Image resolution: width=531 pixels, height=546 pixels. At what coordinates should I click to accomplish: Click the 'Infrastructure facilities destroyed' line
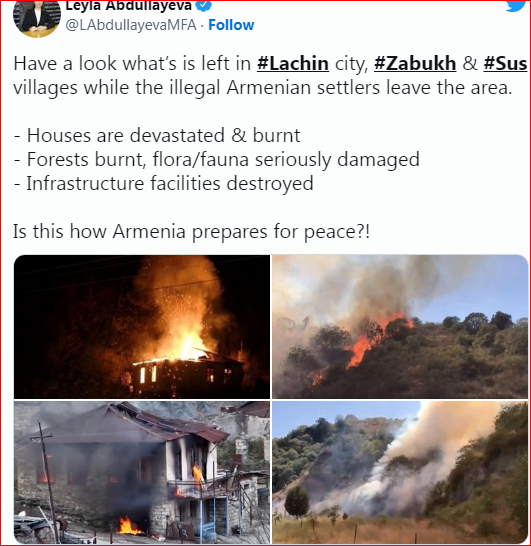(164, 184)
